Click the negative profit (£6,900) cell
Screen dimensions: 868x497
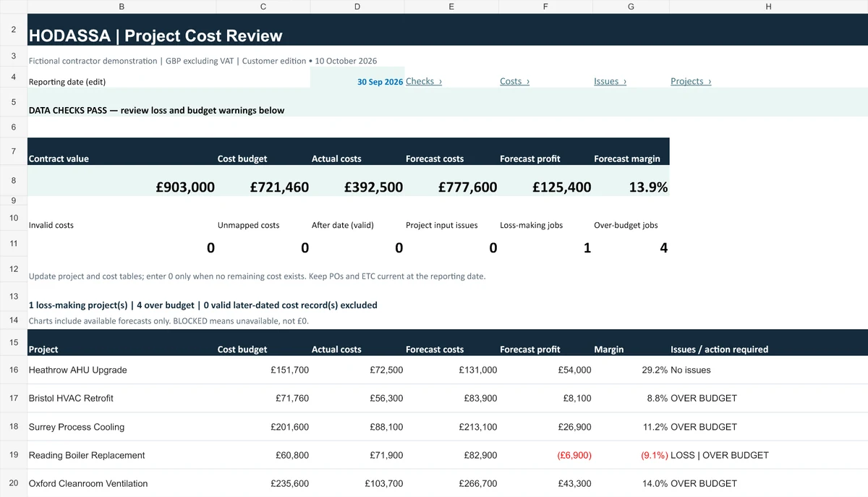574,455
